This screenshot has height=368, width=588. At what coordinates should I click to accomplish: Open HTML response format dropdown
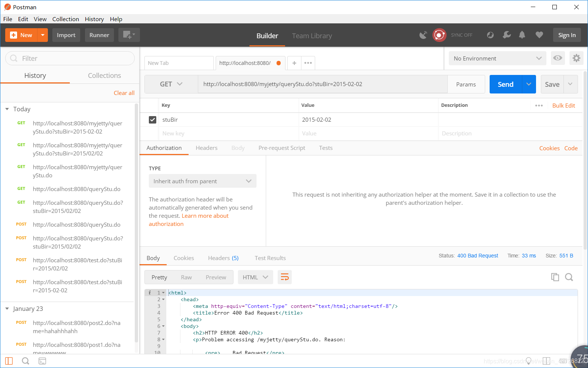pos(255,277)
